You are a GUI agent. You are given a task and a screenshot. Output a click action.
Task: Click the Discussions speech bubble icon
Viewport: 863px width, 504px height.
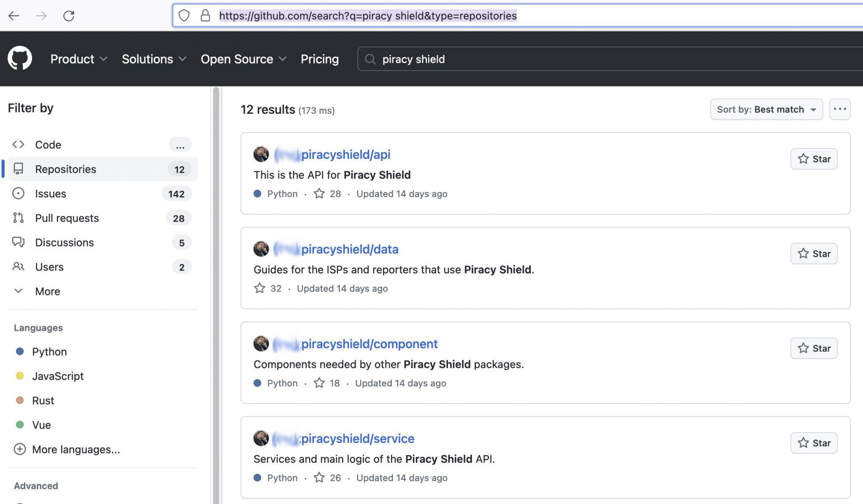click(x=19, y=242)
